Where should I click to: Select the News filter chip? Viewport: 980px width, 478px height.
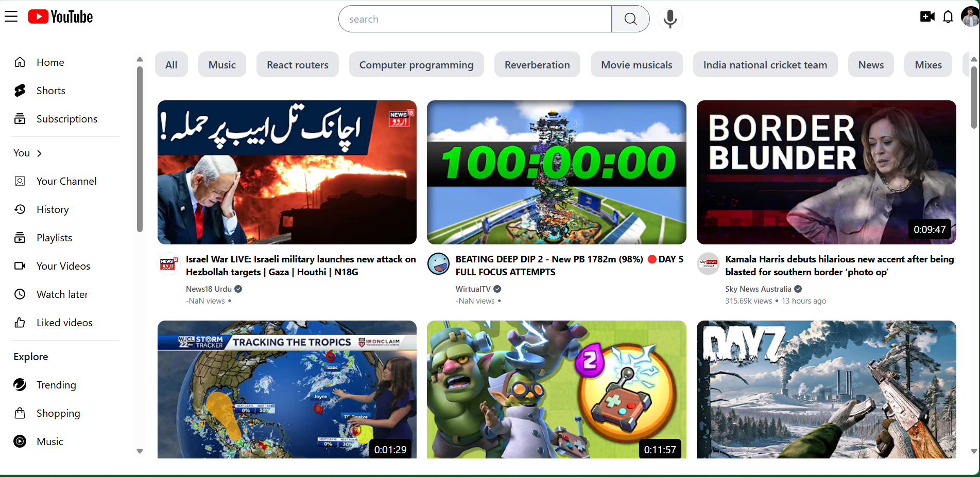[871, 65]
